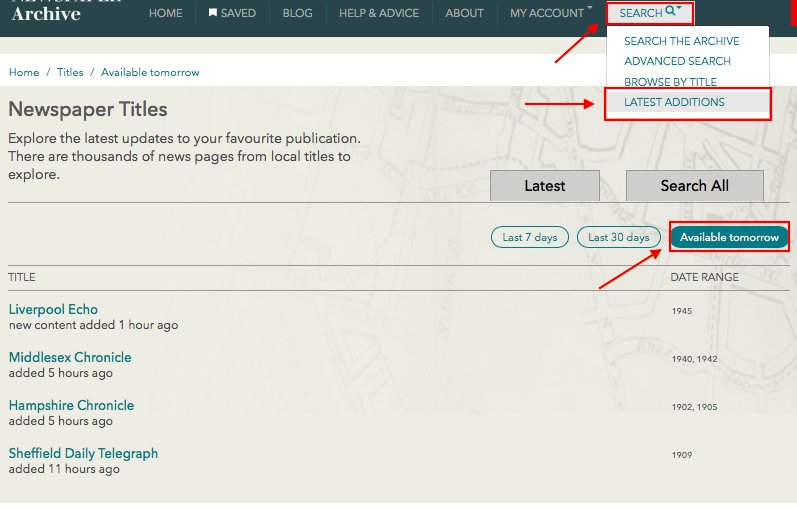797x508 pixels.
Task: Click the search magnifier icon
Action: coord(670,11)
